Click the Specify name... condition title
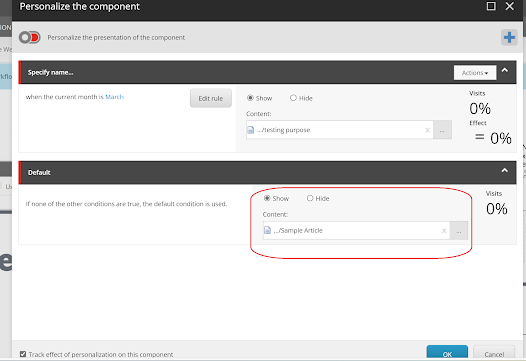The width and height of the screenshot is (526, 361). click(x=50, y=72)
